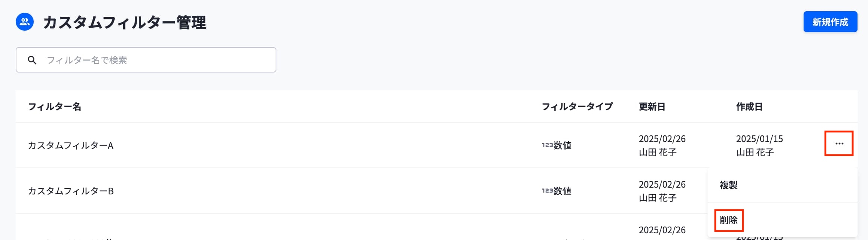
Task: Click the 123 icon in カスタムフィルターA row
Action: (547, 145)
